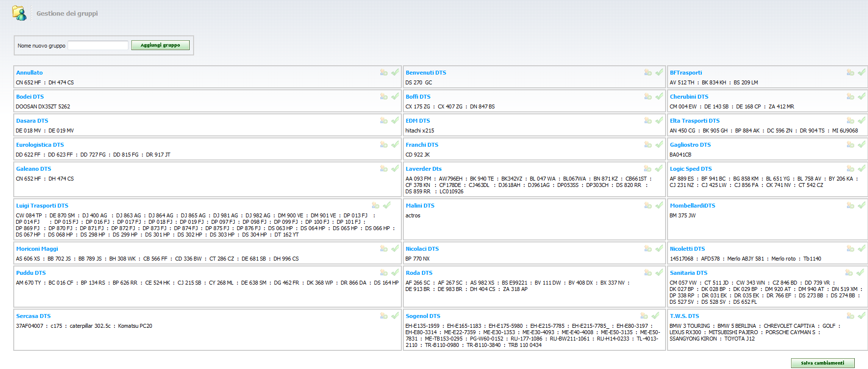Open the Dasara DTS group link
Viewport: 868px width, 369px height.
click(x=32, y=121)
